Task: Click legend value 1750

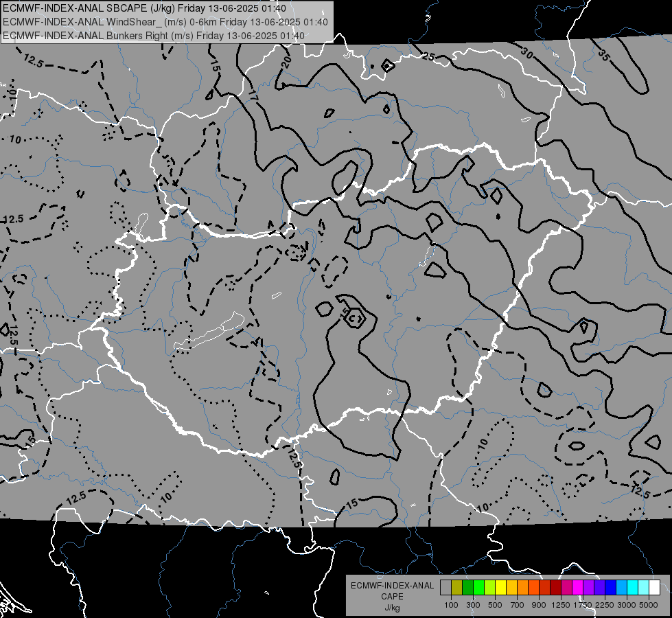Action: [x=583, y=605]
